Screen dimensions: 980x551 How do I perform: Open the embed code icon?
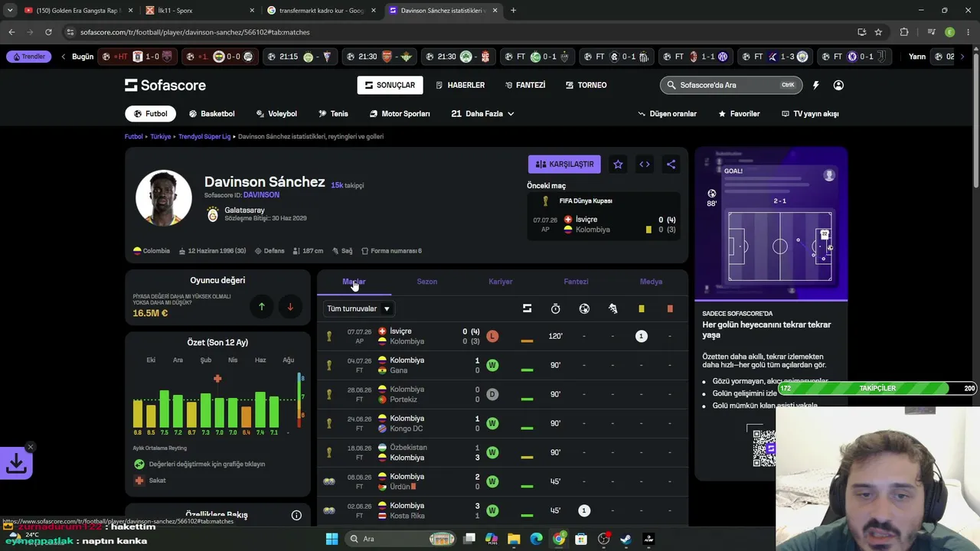point(645,164)
